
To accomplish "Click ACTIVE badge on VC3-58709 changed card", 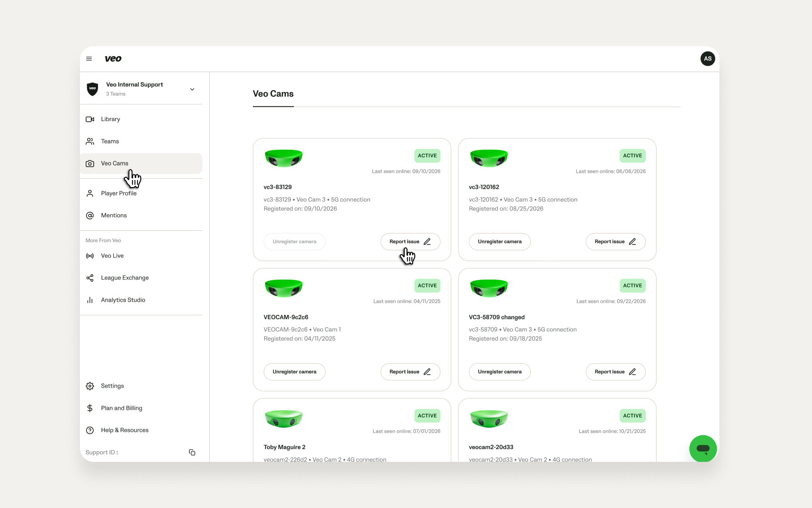I will [x=632, y=286].
